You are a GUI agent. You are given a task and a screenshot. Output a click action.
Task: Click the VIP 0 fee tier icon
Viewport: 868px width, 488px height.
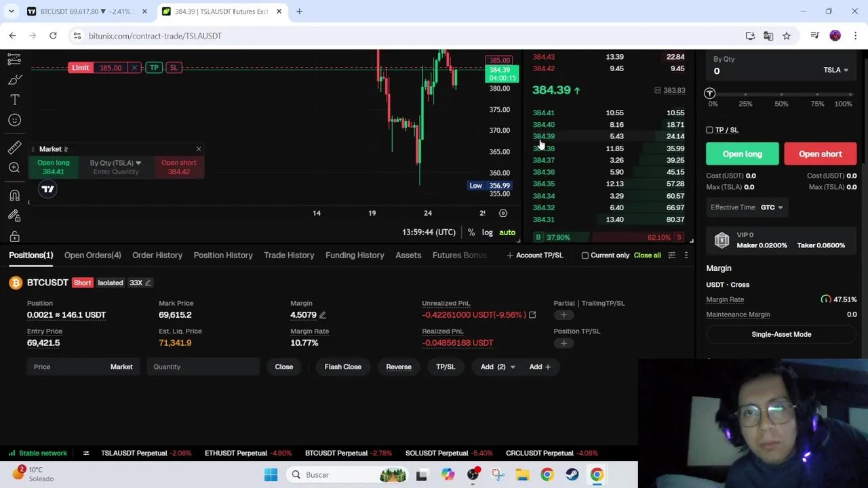pyautogui.click(x=722, y=240)
